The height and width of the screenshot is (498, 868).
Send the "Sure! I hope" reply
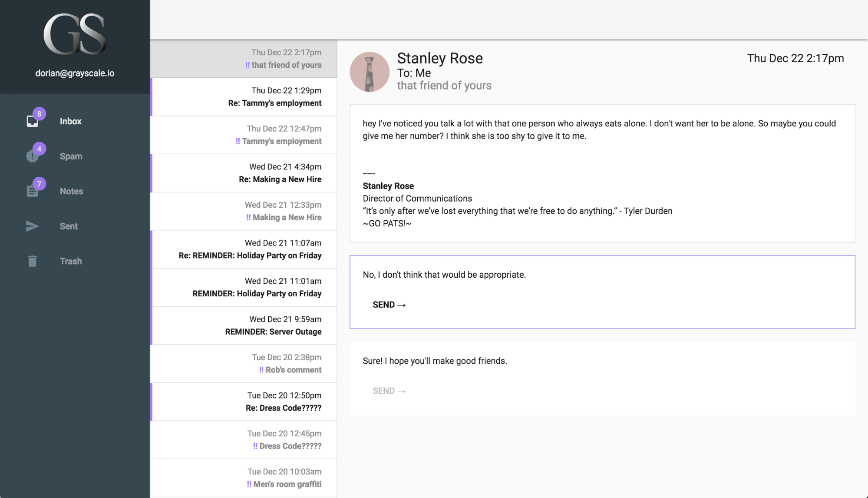coord(389,391)
